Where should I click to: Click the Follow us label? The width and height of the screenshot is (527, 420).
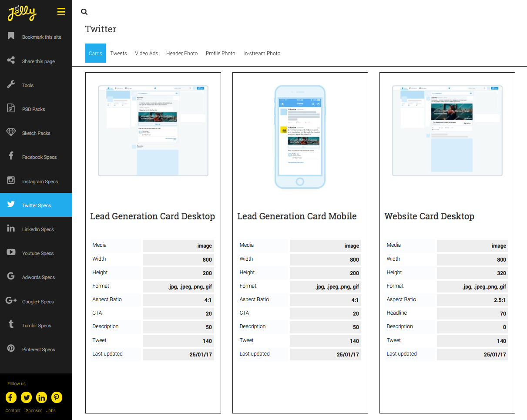click(x=17, y=383)
